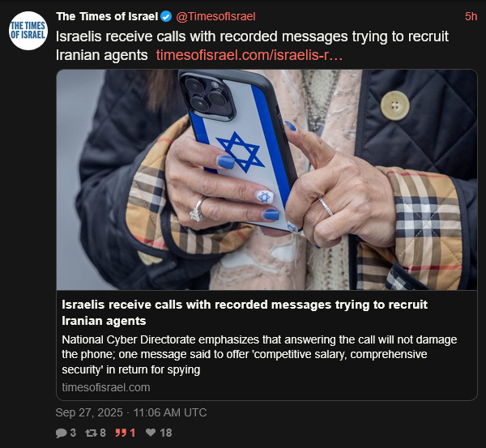This screenshot has height=448, width=486.
Task: Open the timesofisrael.com/israelis-r… article link
Action: [249, 55]
